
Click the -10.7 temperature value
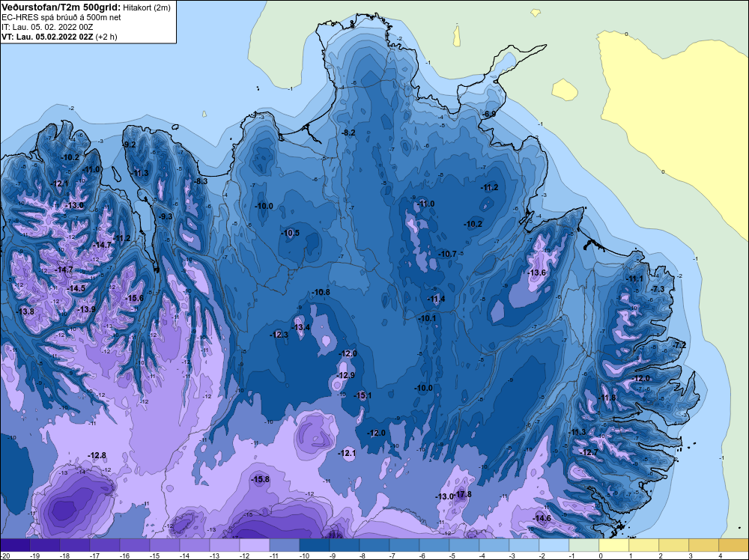coord(448,254)
